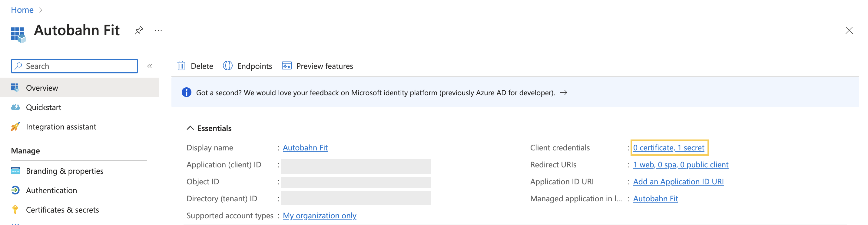Follow the feedback banner arrow
This screenshot has height=225, width=868.
pyautogui.click(x=563, y=92)
